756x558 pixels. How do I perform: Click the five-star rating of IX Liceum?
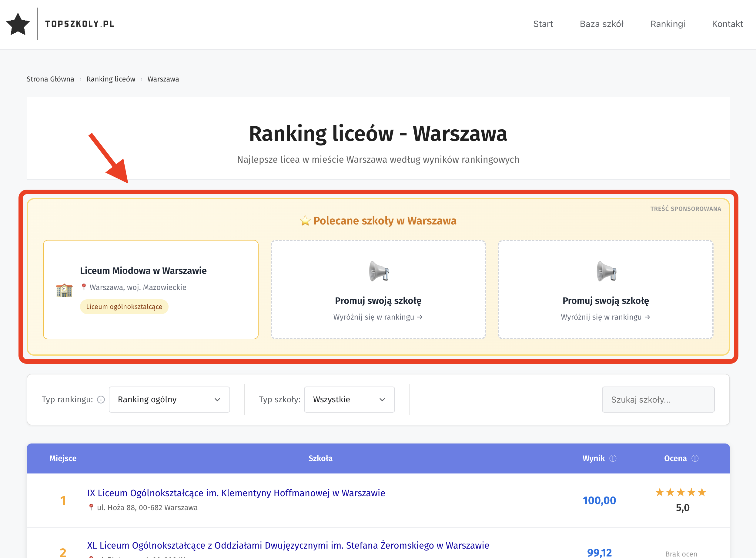point(681,492)
